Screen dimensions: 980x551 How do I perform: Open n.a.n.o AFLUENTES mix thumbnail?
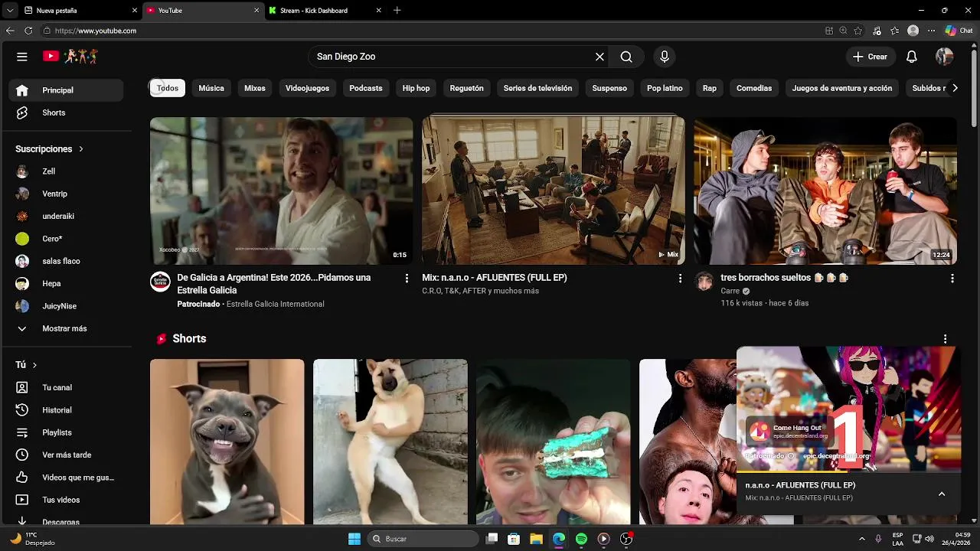554,191
